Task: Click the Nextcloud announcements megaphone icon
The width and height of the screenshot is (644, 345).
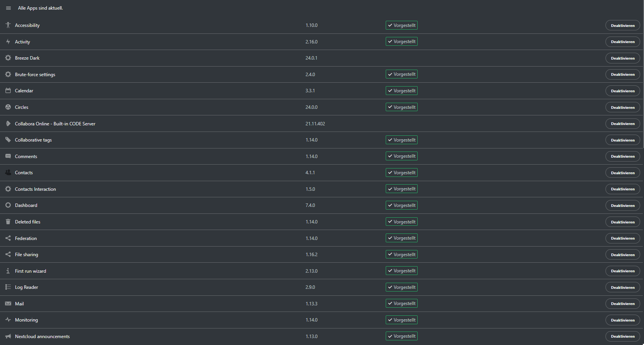Action: pyautogui.click(x=8, y=336)
